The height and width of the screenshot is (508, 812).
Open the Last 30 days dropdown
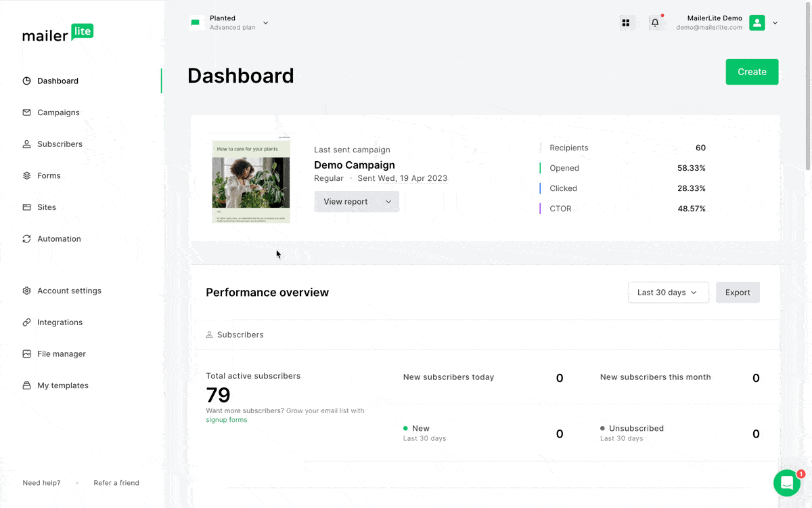click(x=668, y=293)
